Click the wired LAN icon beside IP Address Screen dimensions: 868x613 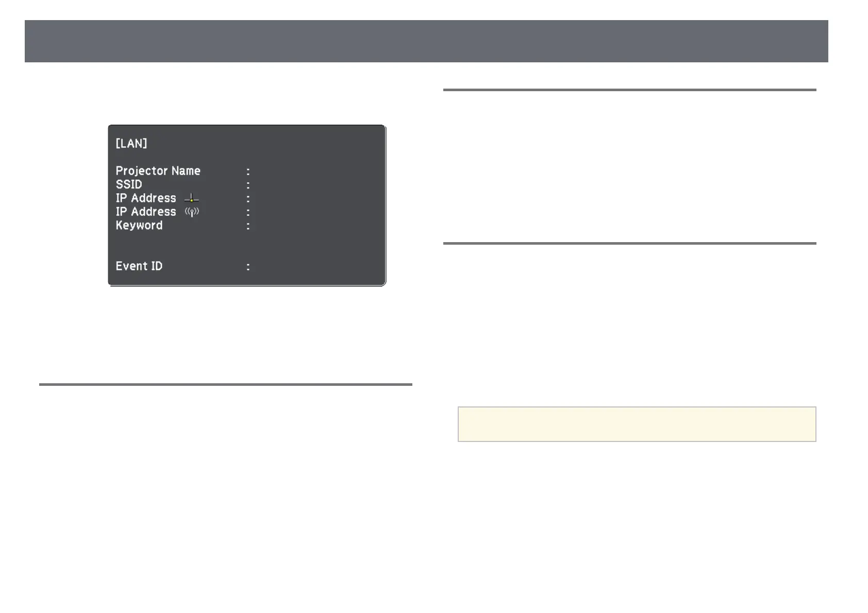click(x=191, y=198)
